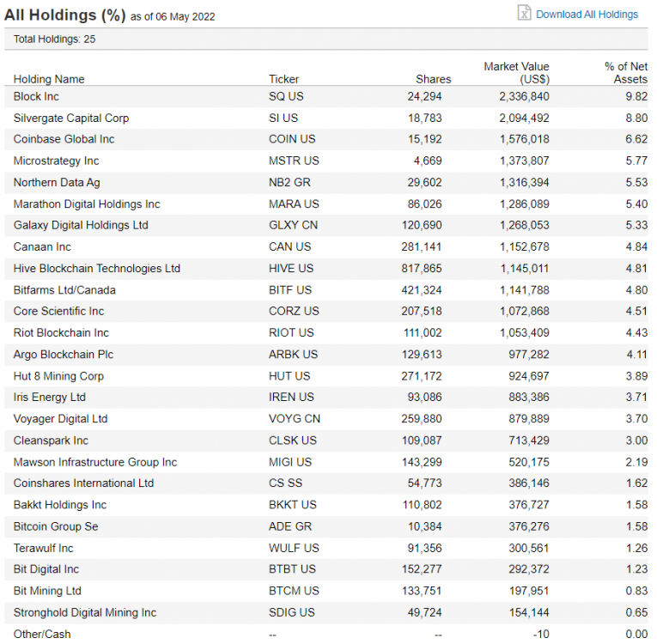Select the Market Value (US$) column header
The height and width of the screenshot is (644, 657).
click(x=517, y=73)
